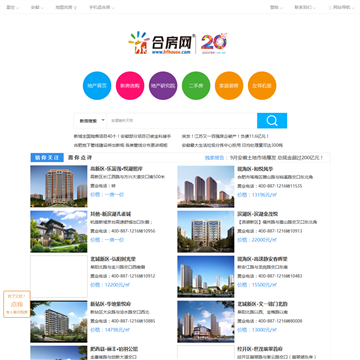Open the 网站导航 menu at top right
360x360 pixels.
pos(342,7)
